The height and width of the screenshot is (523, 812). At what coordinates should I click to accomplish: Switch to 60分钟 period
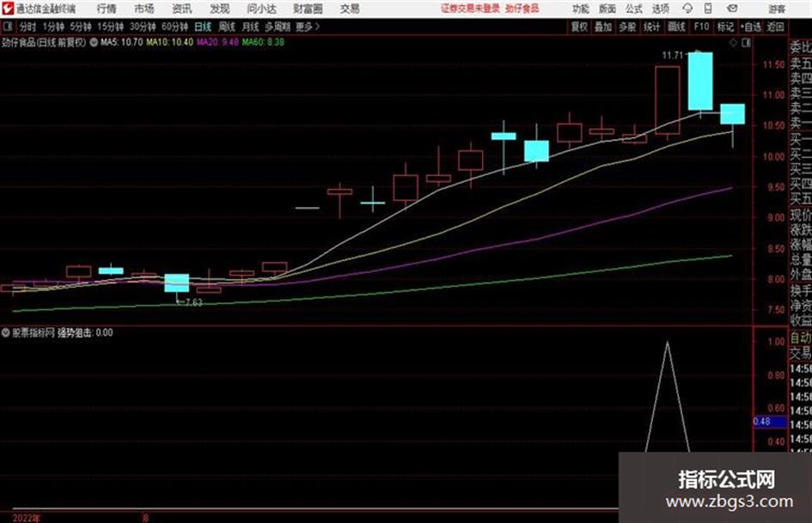point(174,27)
